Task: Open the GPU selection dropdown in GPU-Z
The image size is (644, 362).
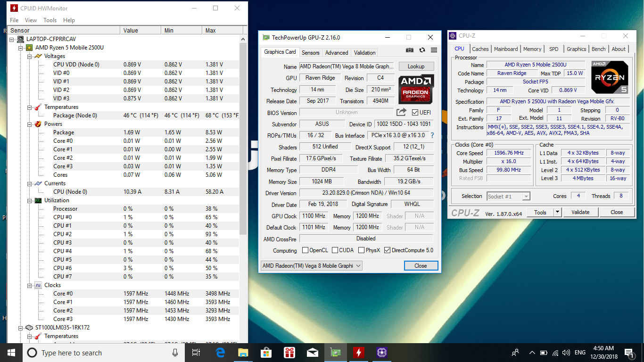Action: (311, 265)
